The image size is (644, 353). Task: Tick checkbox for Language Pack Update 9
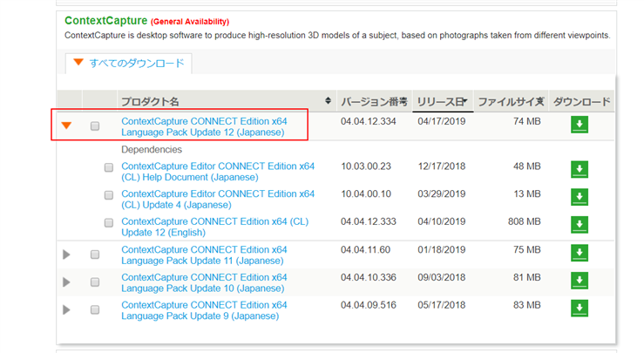[95, 309]
